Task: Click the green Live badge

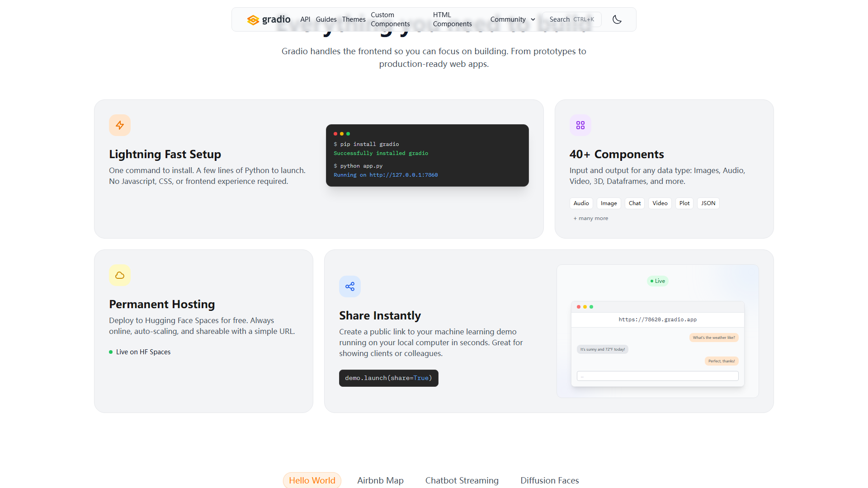Action: (x=658, y=281)
